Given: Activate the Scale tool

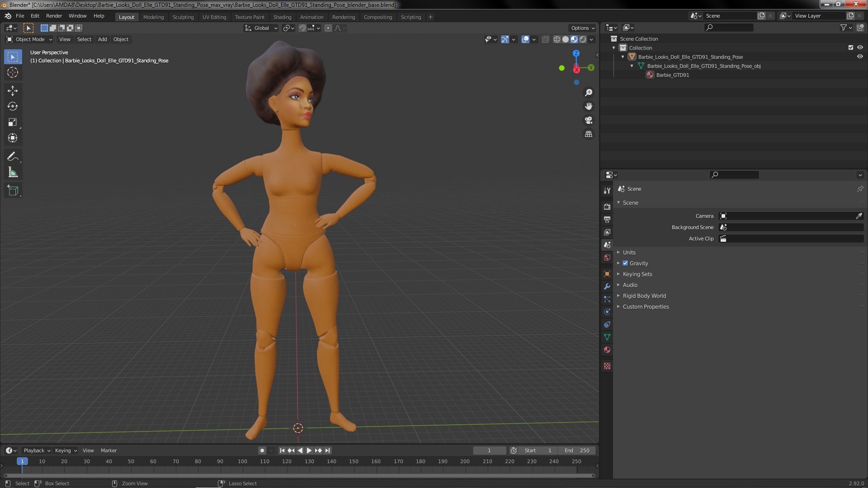Looking at the screenshot, I should (x=13, y=122).
